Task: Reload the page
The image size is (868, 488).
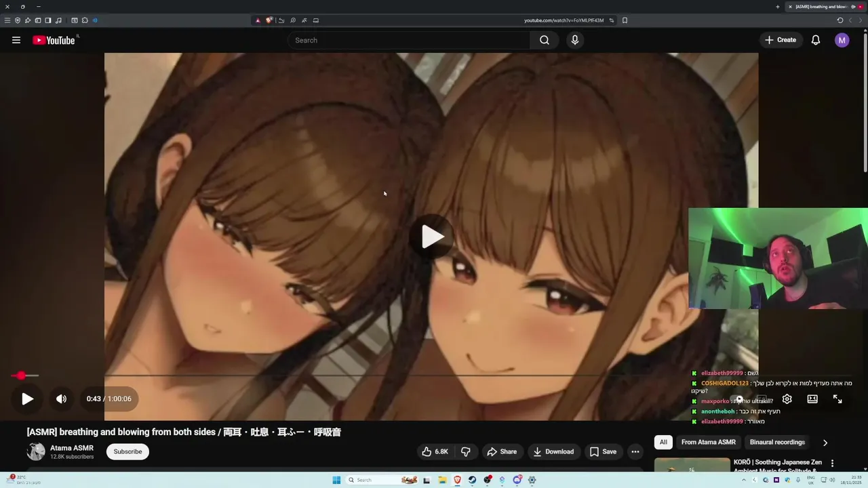Action: (x=840, y=20)
